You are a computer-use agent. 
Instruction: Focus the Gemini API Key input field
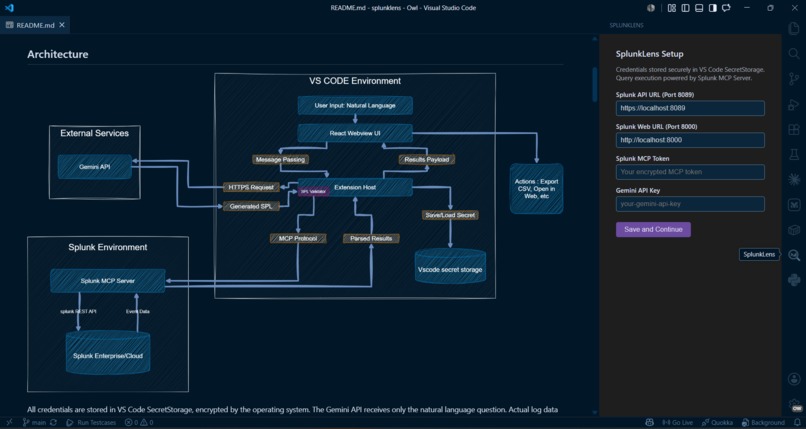690,204
